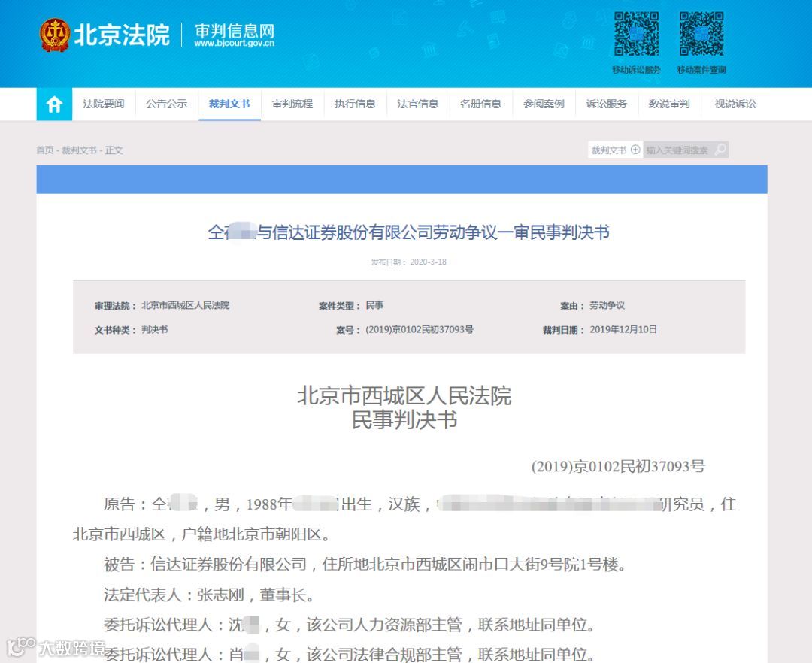Click the keyword search input field

(x=678, y=150)
